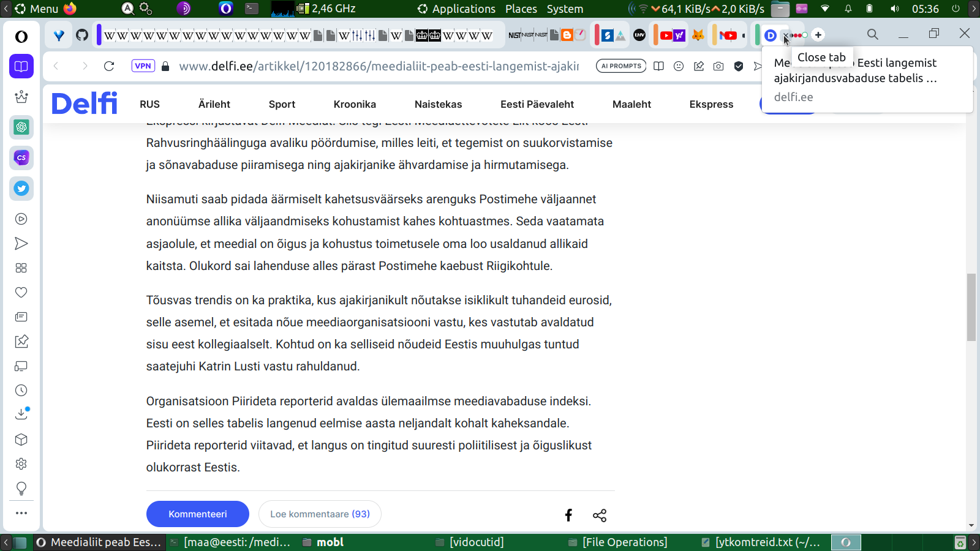Open the sidebar three-dots setup menu
This screenshot has width=980, height=551.
click(x=21, y=513)
